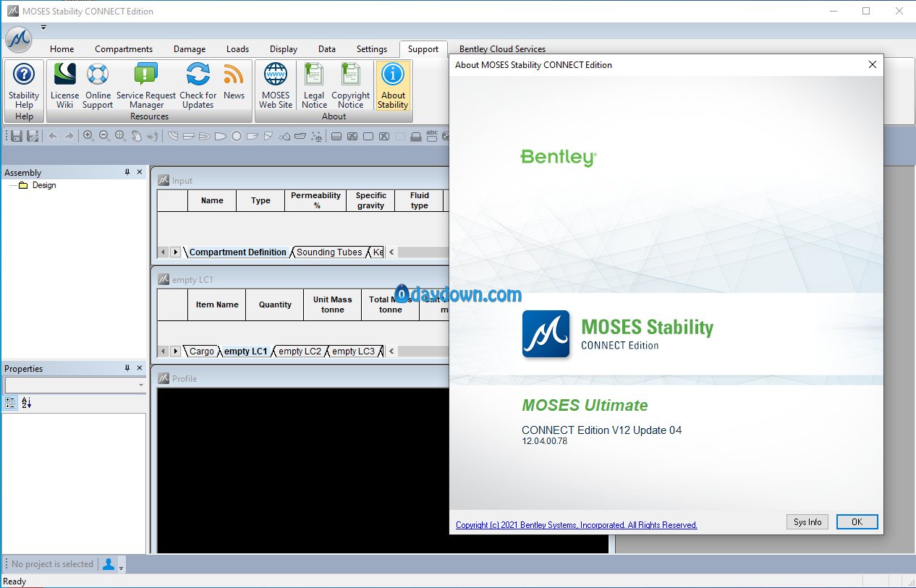
Task: Select the Pan hand tool
Action: [136, 136]
